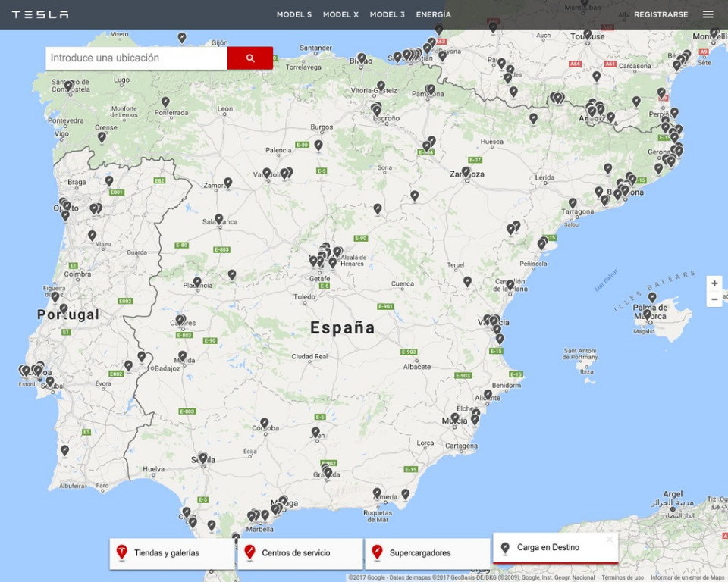Zoom in on the map

[x=714, y=283]
